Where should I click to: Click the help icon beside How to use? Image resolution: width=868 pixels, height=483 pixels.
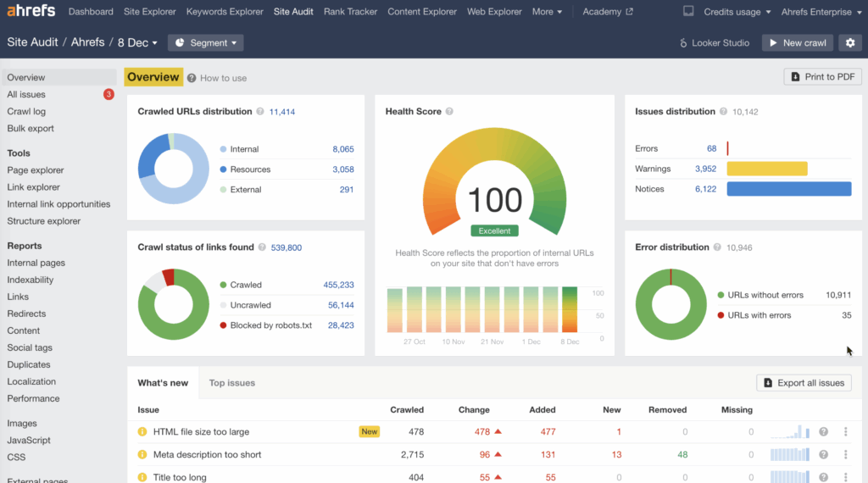192,78
